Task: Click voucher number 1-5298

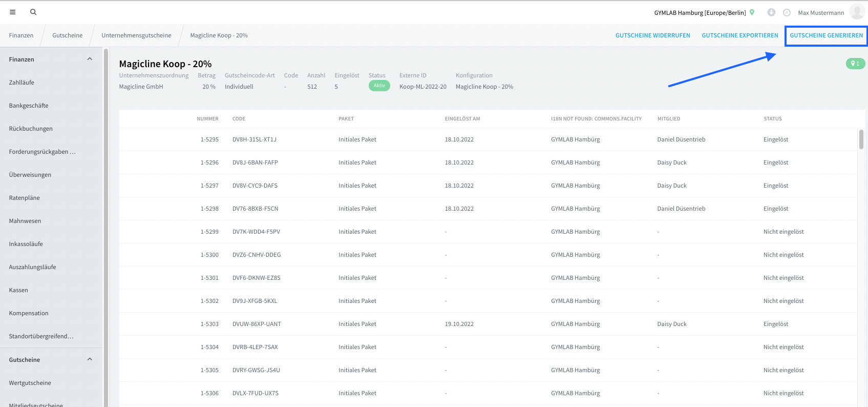Action: [x=209, y=209]
